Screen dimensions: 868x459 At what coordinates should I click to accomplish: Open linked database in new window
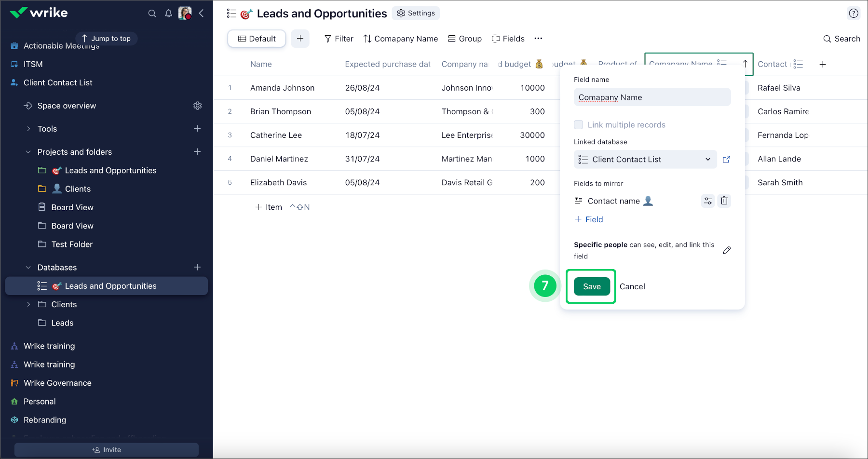[726, 160]
